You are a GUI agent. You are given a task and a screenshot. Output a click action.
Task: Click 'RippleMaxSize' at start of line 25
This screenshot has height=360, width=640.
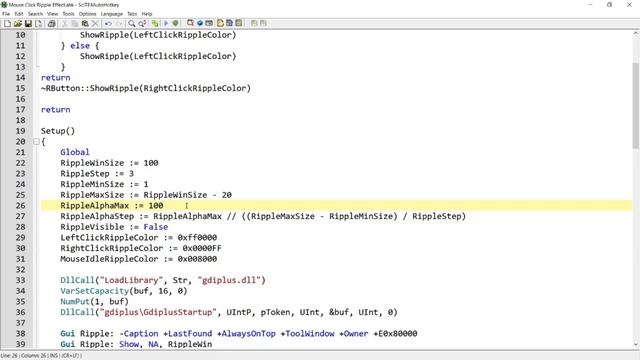click(x=92, y=195)
